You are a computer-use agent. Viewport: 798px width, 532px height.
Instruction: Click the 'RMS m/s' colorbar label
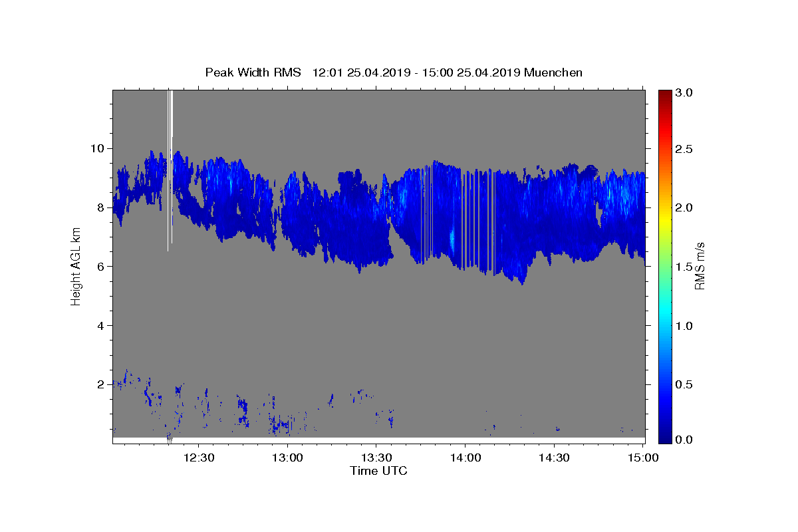point(699,265)
